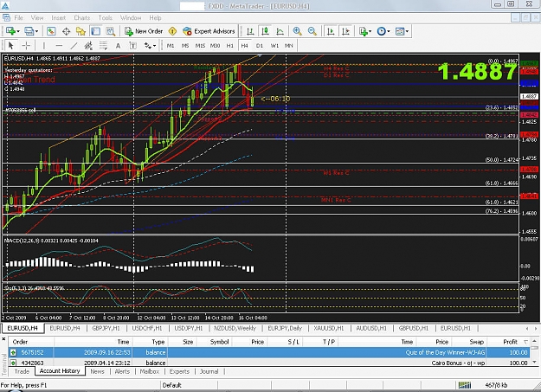
Task: Expand the Periods dropdown arrow
Action: (389, 31)
